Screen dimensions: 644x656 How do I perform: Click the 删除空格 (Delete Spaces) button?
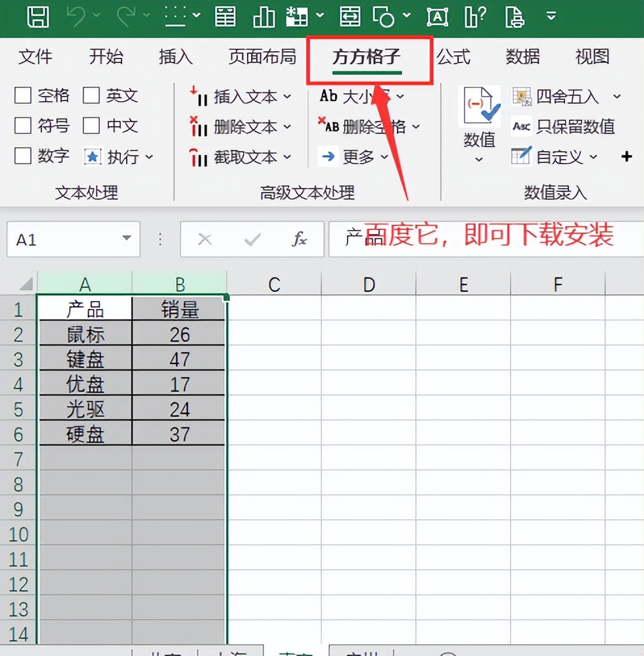tap(373, 127)
